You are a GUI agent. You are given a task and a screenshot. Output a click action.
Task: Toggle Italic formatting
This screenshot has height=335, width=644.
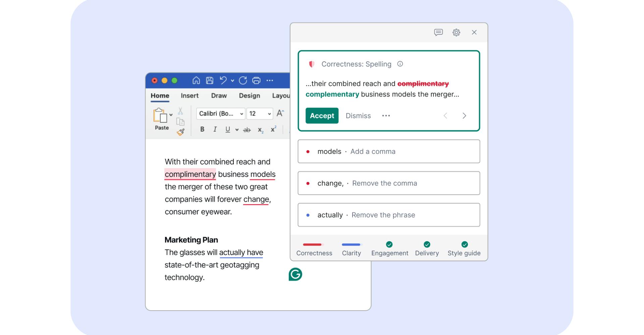(x=215, y=129)
